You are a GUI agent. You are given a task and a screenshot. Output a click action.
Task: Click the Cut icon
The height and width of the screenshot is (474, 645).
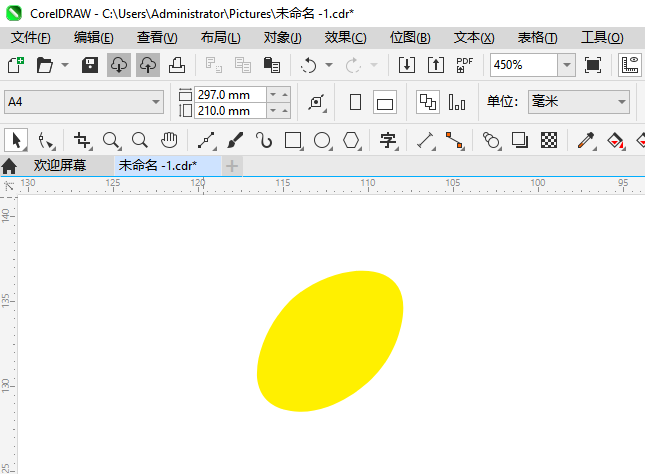click(x=213, y=65)
